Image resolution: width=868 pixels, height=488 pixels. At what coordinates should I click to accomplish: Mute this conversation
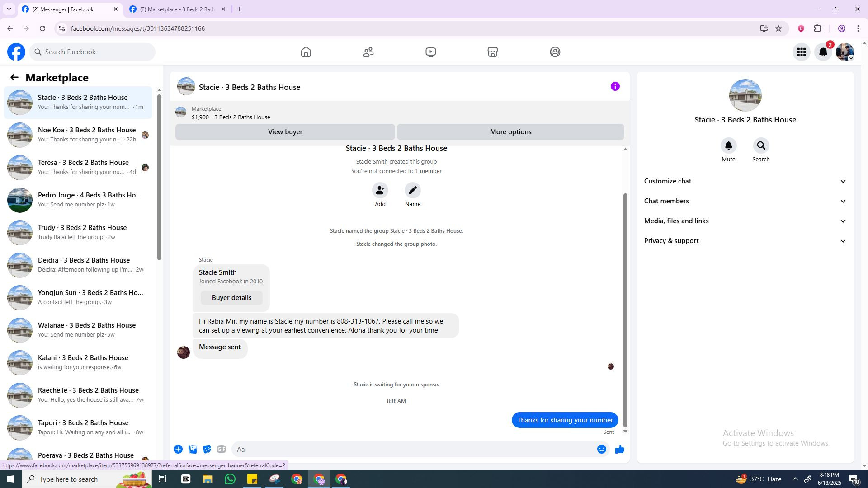tap(728, 145)
